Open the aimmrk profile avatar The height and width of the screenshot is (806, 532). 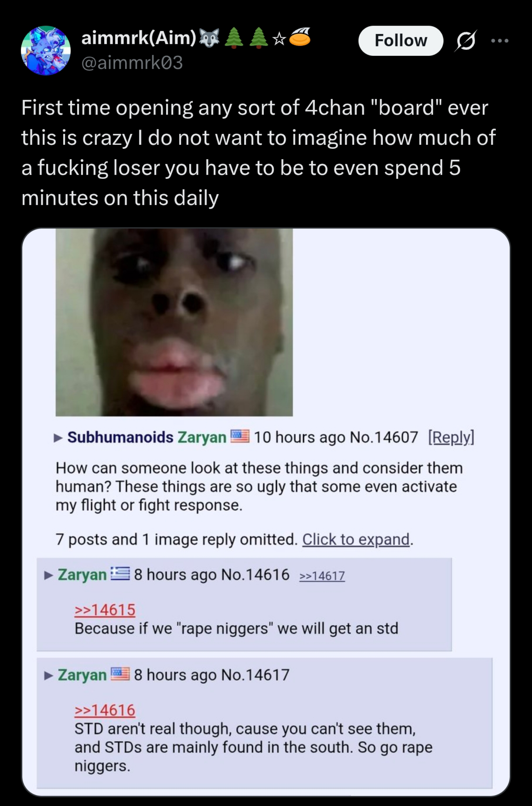(46, 50)
